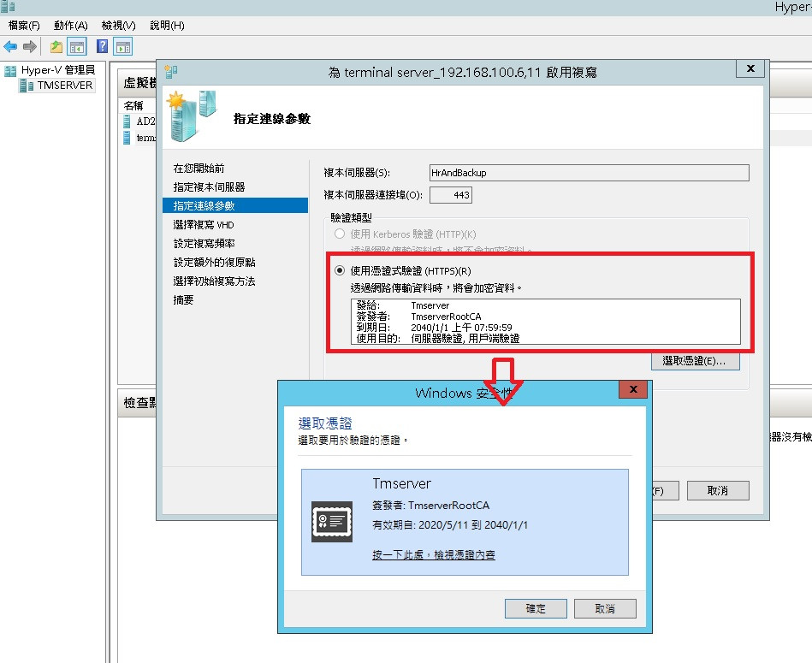Select the 選擇複寫 VHD wizard step
Image resolution: width=812 pixels, height=663 pixels.
pyautogui.click(x=204, y=225)
